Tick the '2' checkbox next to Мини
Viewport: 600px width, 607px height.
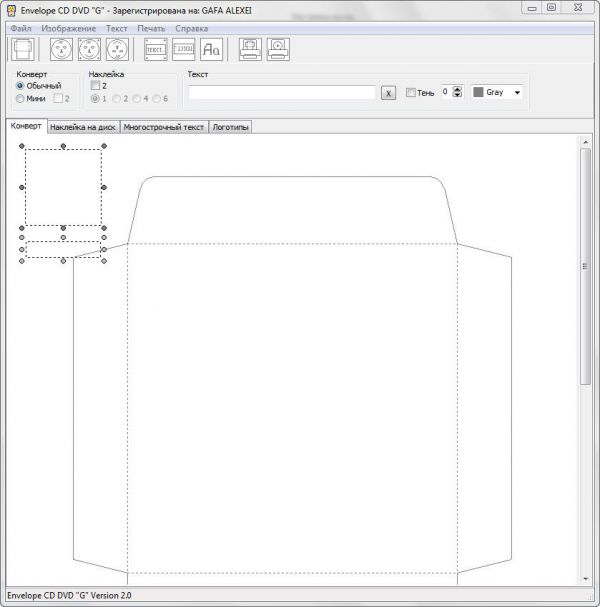(58, 98)
